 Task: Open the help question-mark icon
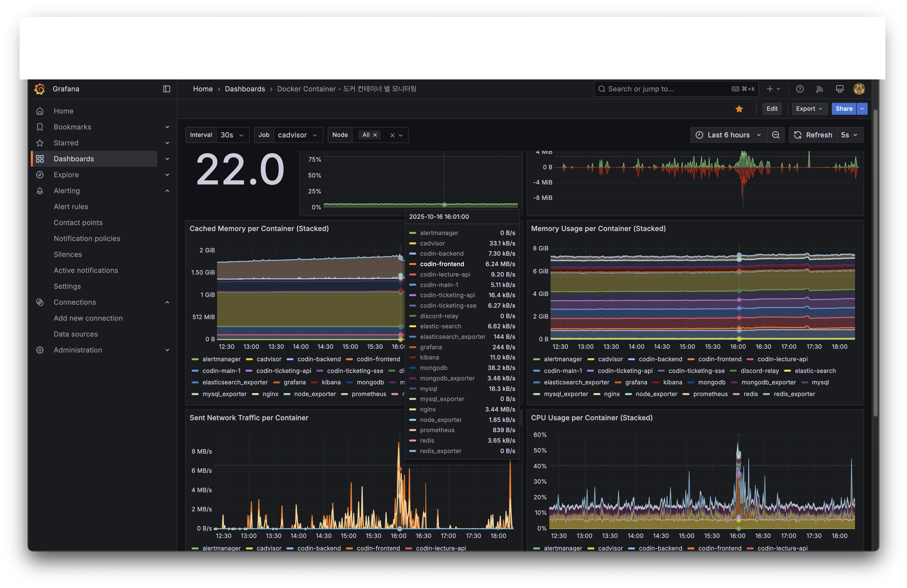[x=799, y=89]
